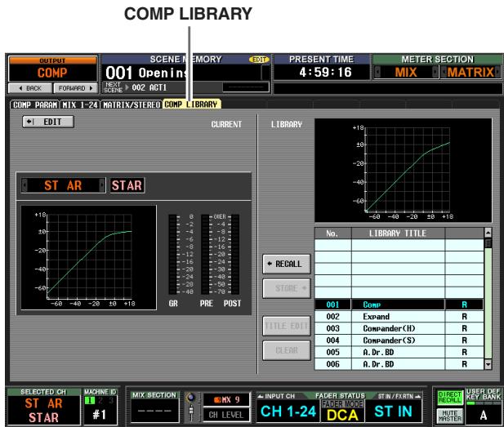Click the PRE level meter

(205, 254)
